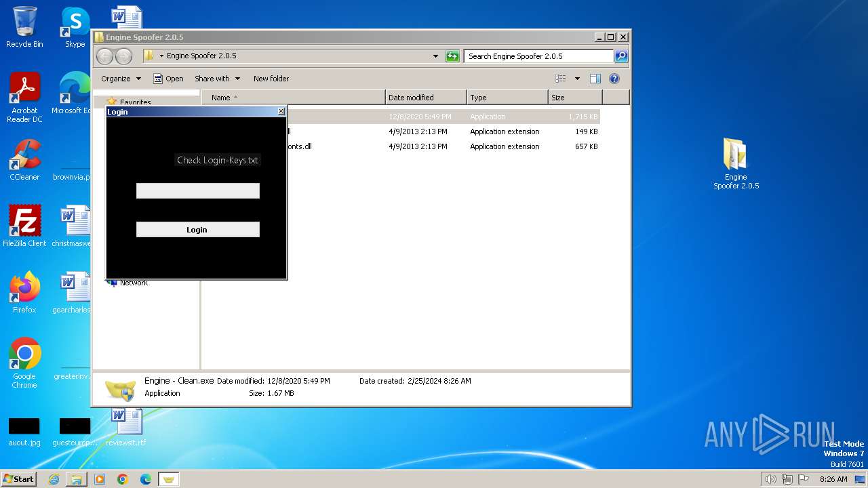
Task: Click Open in the Explorer toolbar
Action: point(168,79)
